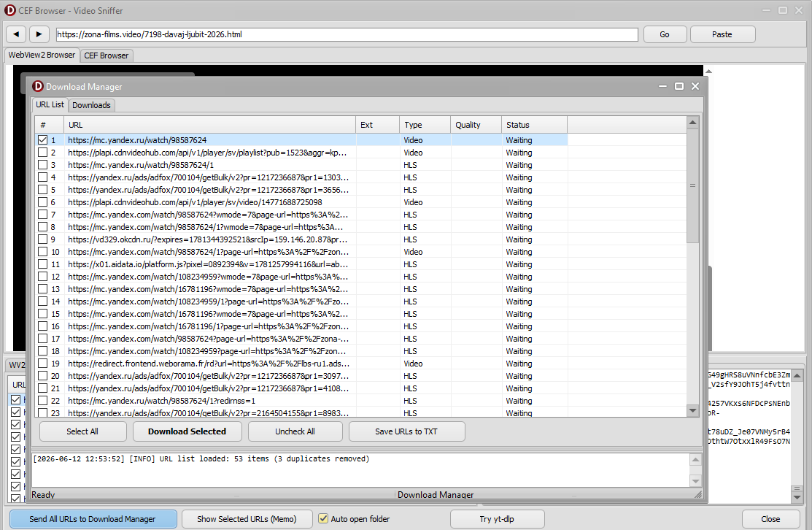Viewport: 812px width, 530px height.
Task: Sort by the Type column header
Action: point(425,125)
